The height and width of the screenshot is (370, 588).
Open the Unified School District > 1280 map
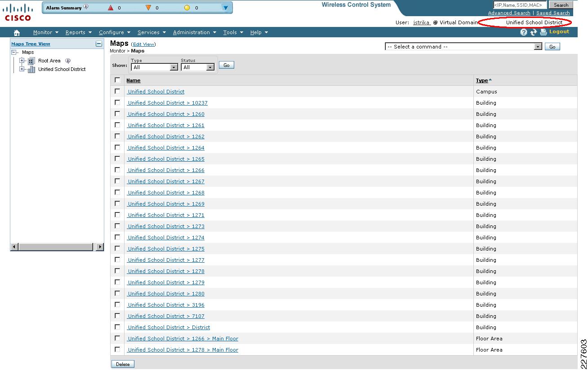166,294
